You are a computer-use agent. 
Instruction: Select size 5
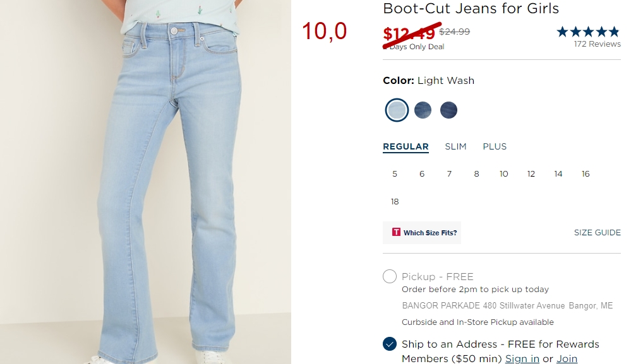(395, 174)
